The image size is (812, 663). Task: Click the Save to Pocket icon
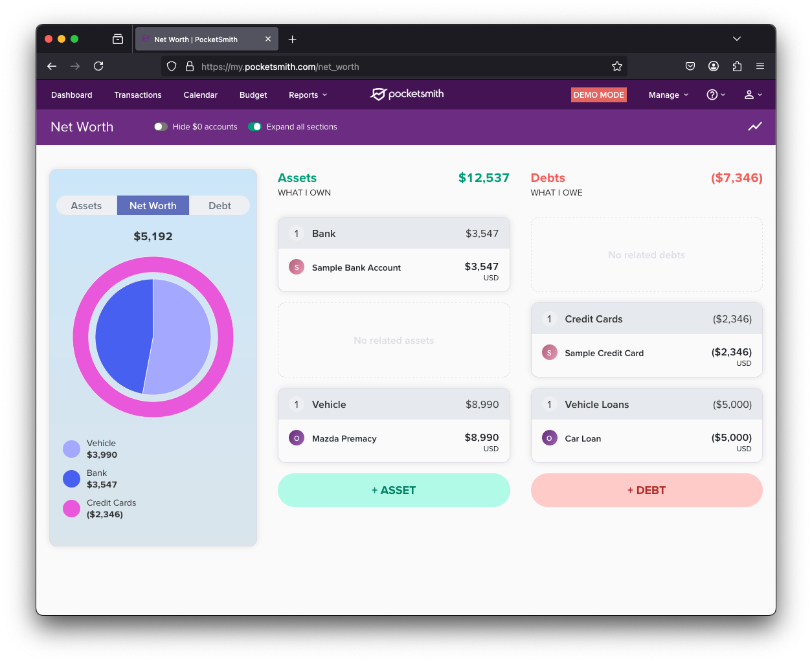(x=690, y=66)
